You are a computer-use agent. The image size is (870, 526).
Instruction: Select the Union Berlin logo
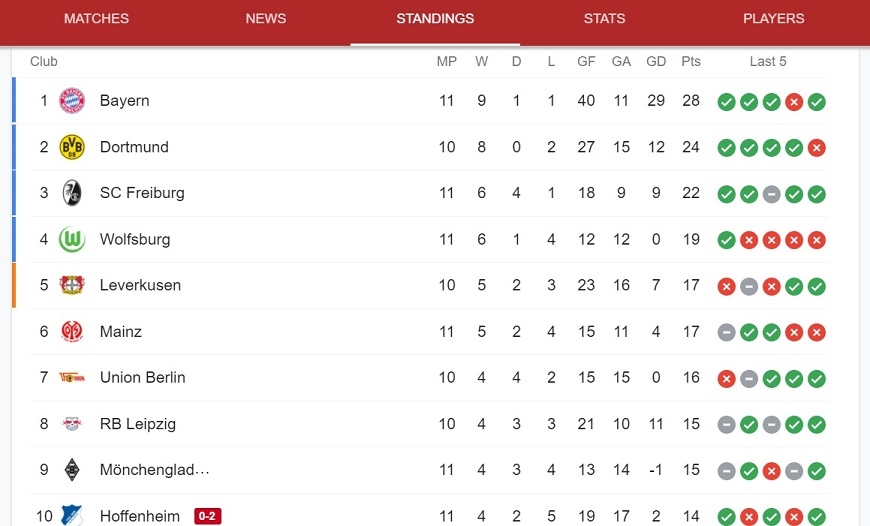click(x=72, y=378)
